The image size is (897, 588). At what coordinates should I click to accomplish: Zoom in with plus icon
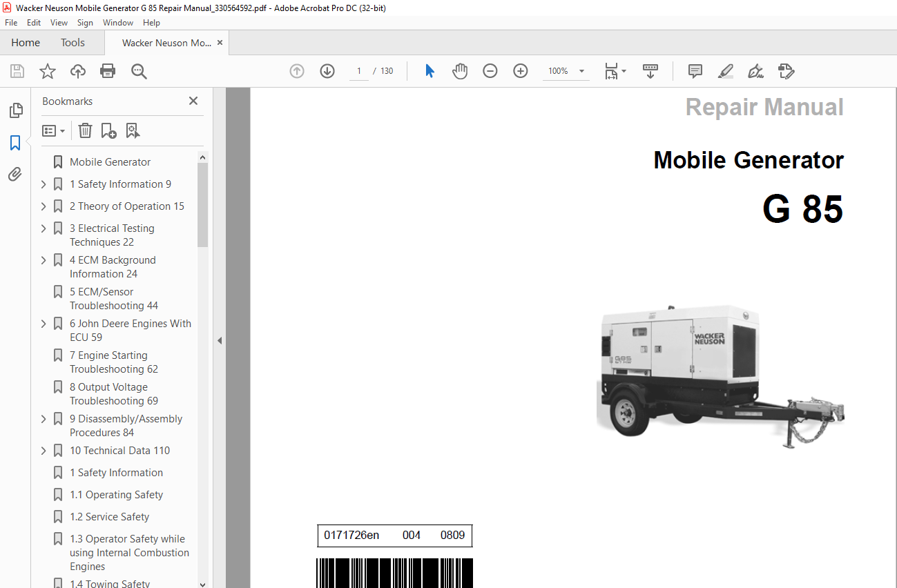point(521,71)
